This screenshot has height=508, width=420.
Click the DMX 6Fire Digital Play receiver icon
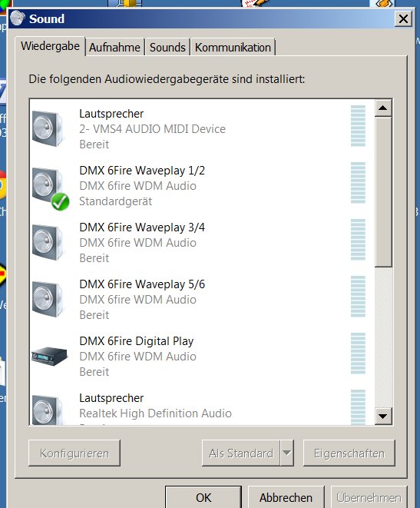click(49, 356)
